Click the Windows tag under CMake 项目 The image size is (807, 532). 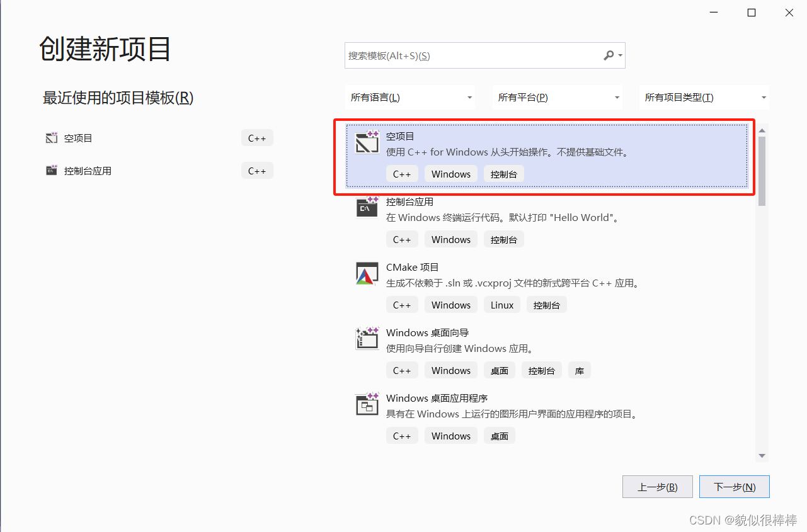pos(451,305)
